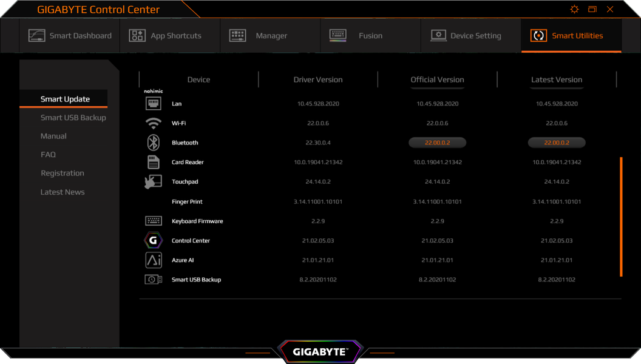Image resolution: width=641 pixels, height=364 pixels.
Task: Open Latest News in the sidebar
Action: (63, 192)
